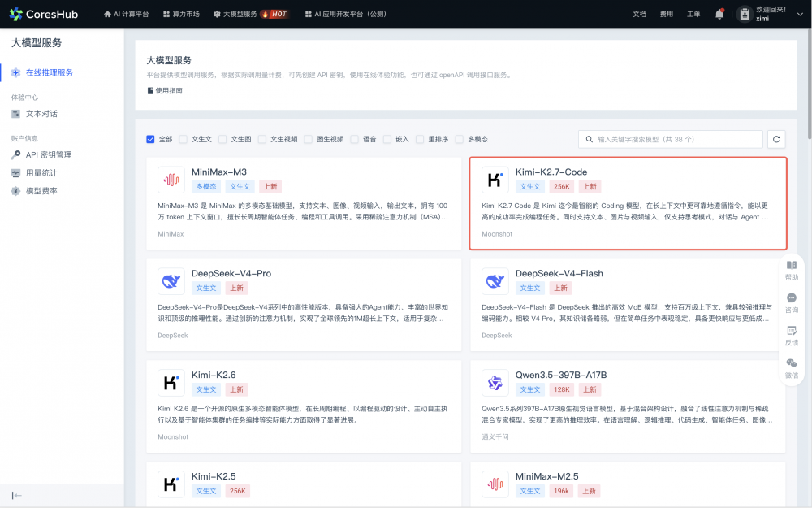812x508 pixels.
Task: Click the 在线推理服务 sidebar icon
Action: coord(15,72)
